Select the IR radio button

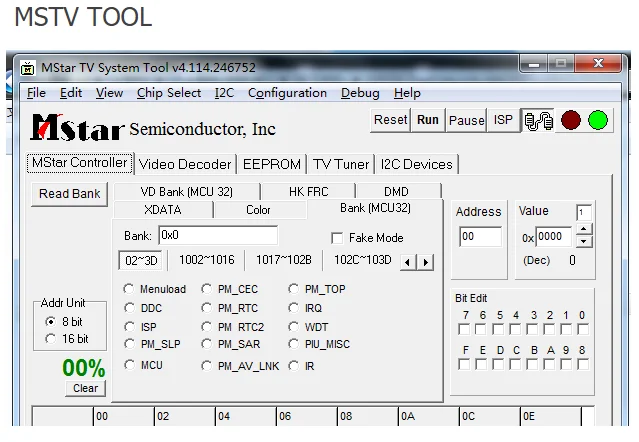(x=293, y=366)
